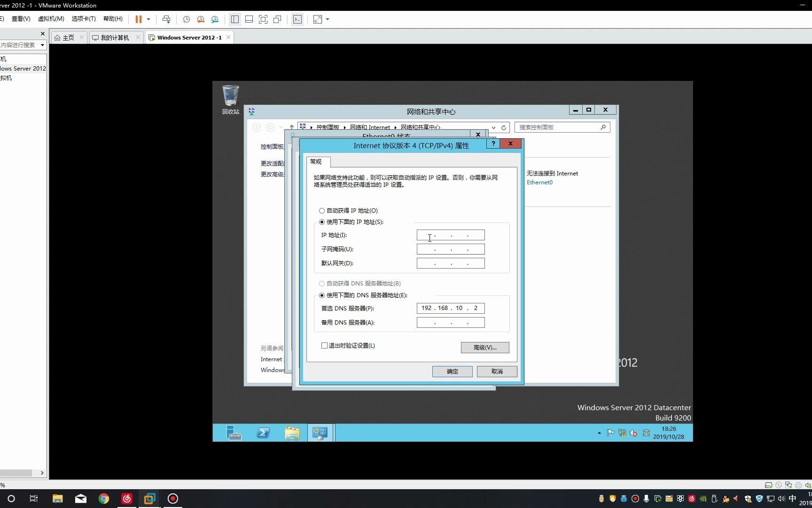Open the snapshot manager wrench-clock icon
Image resolution: width=812 pixels, height=508 pixels.
coord(215,19)
